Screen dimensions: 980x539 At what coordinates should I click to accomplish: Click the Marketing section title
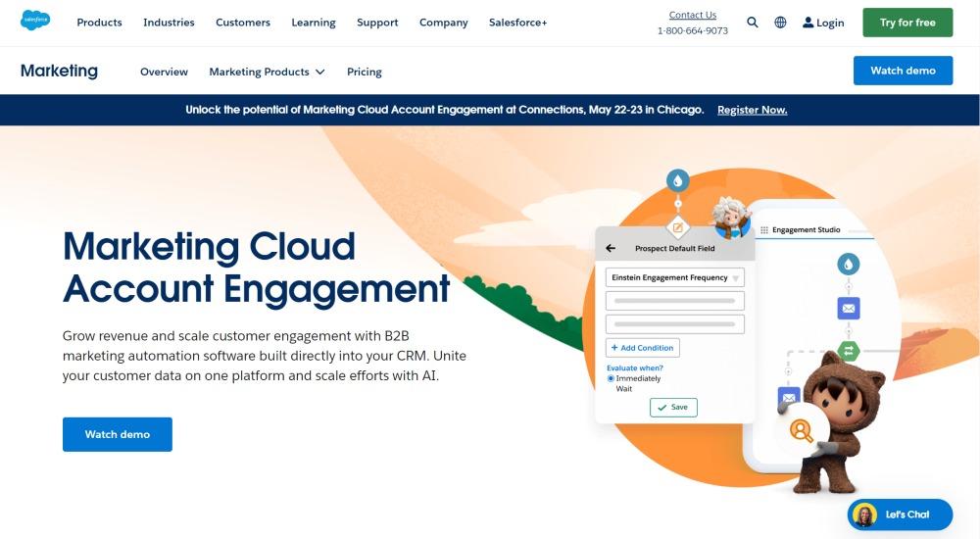click(60, 71)
